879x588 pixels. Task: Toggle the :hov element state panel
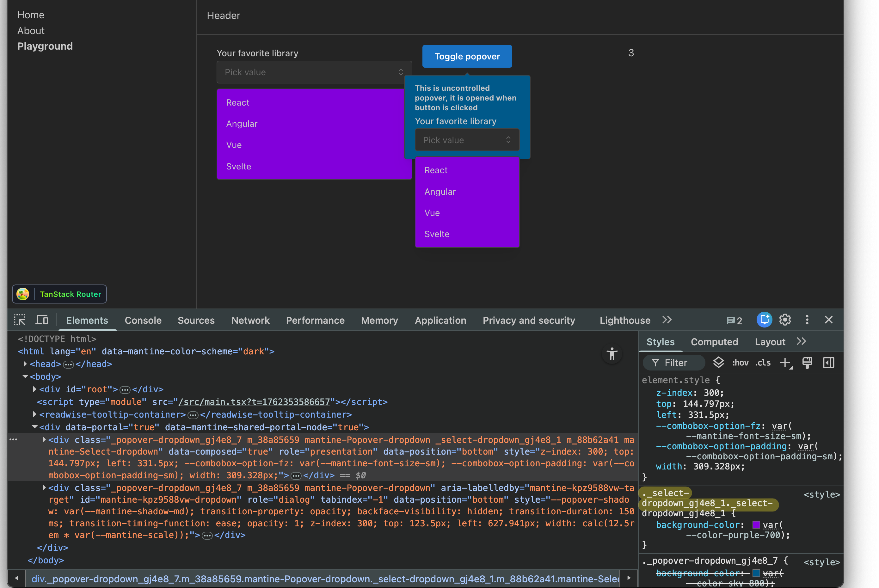click(740, 363)
